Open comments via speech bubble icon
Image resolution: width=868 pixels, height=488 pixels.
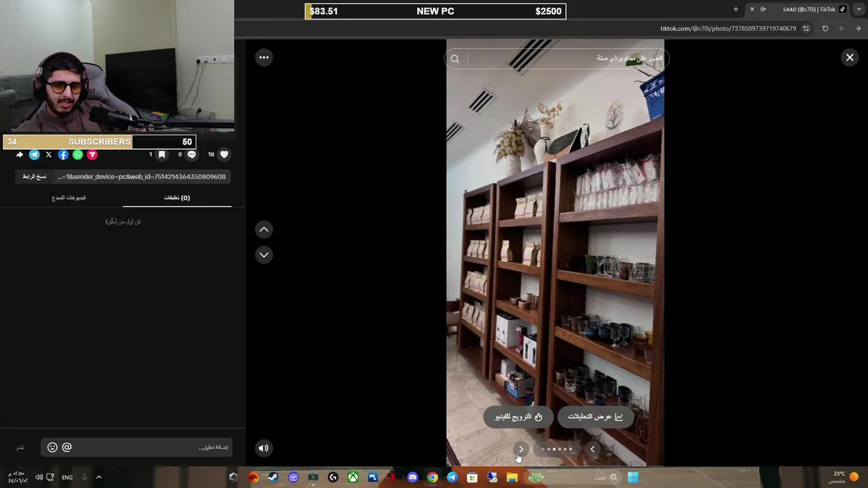click(x=191, y=155)
